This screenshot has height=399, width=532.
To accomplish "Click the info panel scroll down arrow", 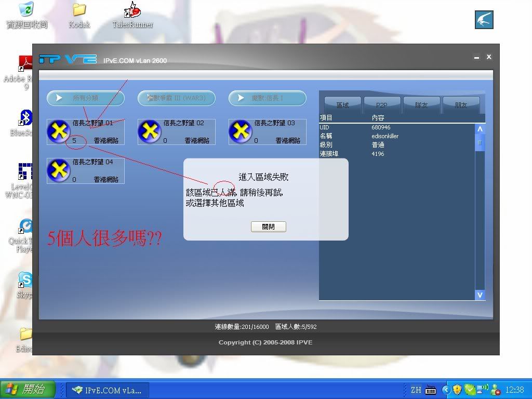I will coord(480,295).
